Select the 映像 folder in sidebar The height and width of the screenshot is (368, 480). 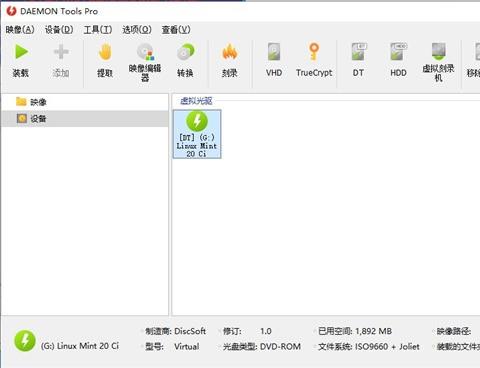pyautogui.click(x=31, y=102)
